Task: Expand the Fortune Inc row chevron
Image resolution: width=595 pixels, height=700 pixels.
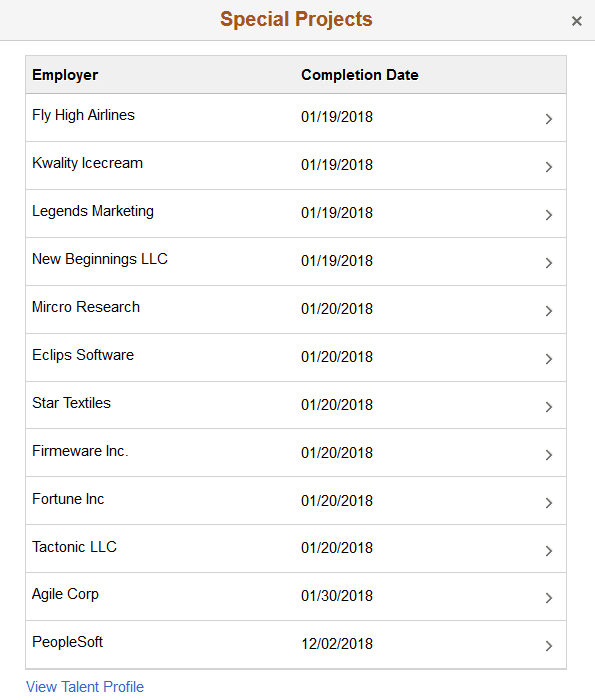Action: tap(549, 503)
